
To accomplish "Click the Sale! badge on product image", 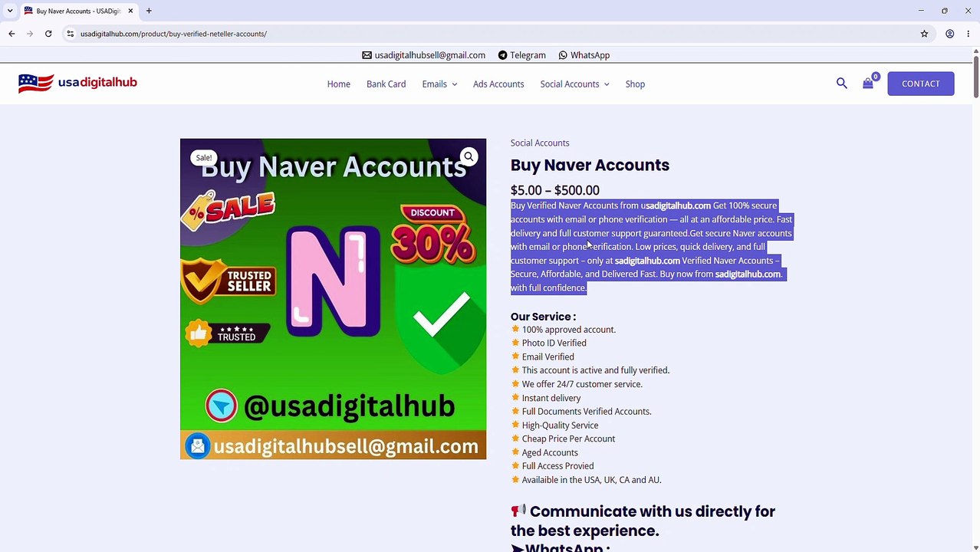I will 203,158.
